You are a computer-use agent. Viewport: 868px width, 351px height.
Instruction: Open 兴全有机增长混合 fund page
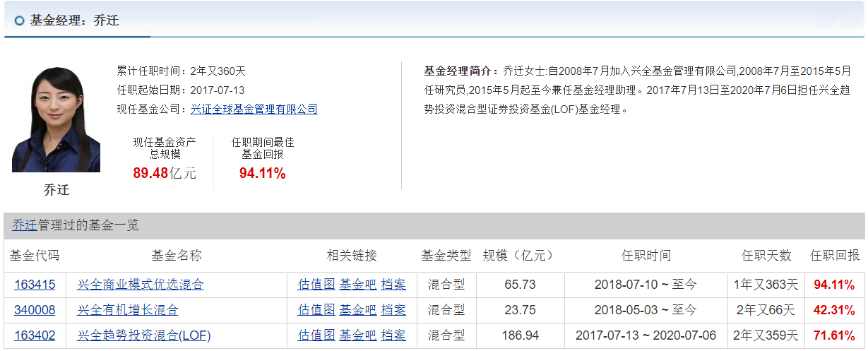(128, 309)
